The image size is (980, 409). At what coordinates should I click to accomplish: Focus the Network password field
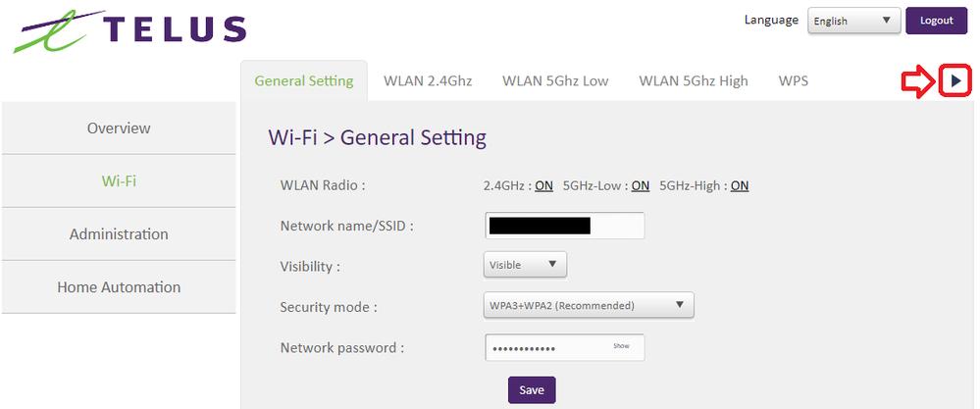pos(544,348)
